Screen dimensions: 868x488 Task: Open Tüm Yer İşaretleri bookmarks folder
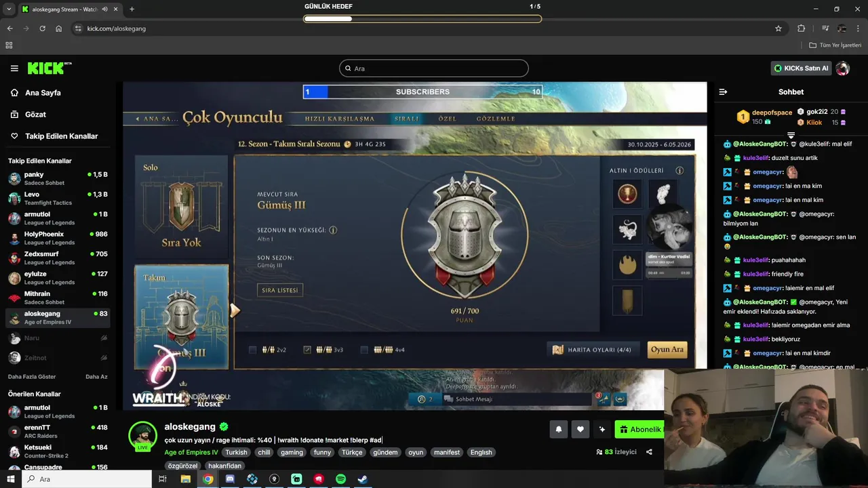[835, 45]
